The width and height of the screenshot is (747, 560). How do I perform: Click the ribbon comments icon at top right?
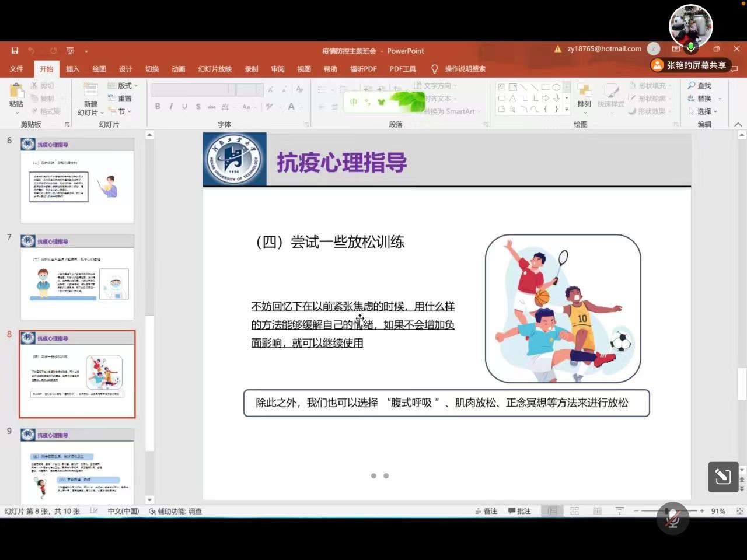pos(734,69)
